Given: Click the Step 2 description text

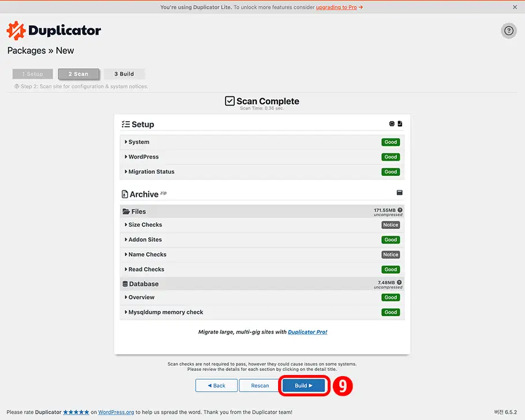Looking at the screenshot, I should click(84, 87).
